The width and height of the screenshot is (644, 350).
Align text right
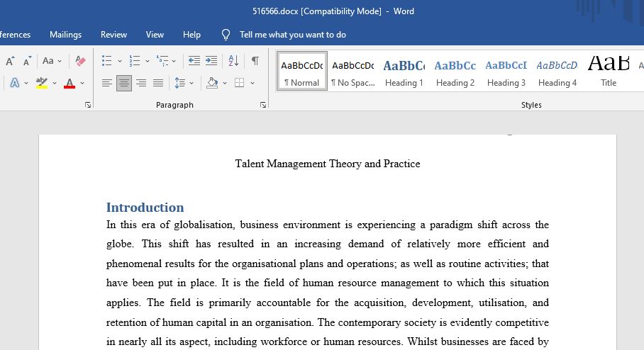(141, 84)
